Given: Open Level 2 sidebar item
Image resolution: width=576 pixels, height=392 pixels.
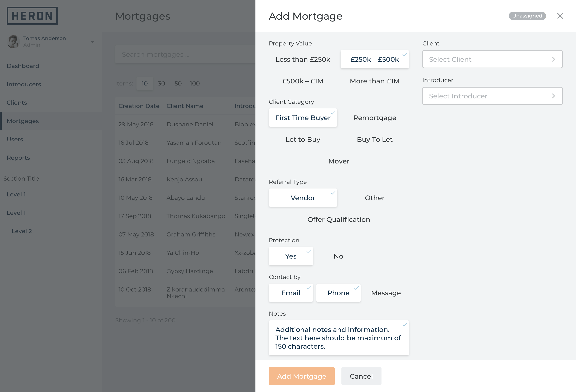Looking at the screenshot, I should 51,231.
